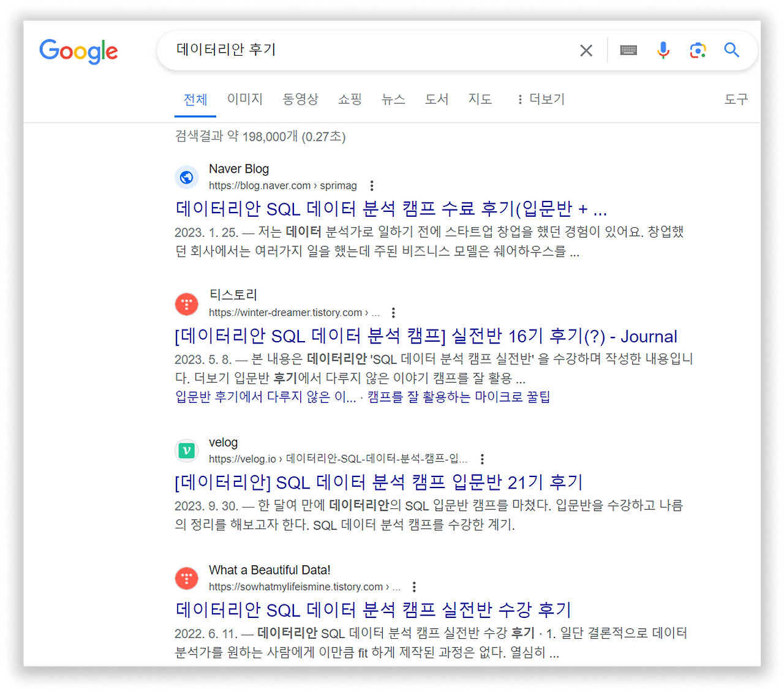Click the winter-dreamer.tistory.com URL
The width and height of the screenshot is (784, 692).
[x=294, y=312]
